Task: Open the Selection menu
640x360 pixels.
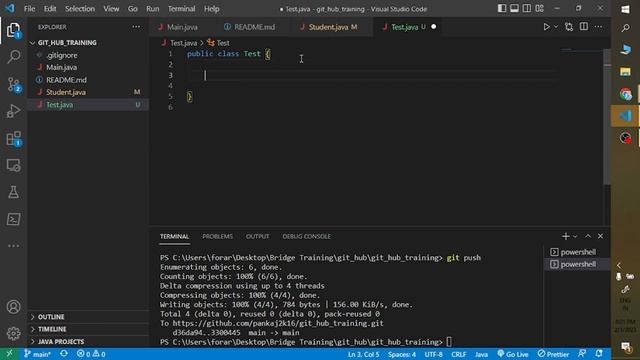Action: click(80, 9)
